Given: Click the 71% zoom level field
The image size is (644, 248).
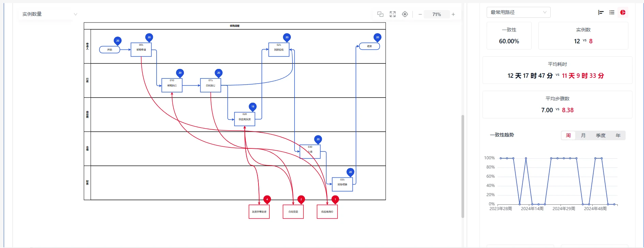Looking at the screenshot, I should tap(437, 14).
